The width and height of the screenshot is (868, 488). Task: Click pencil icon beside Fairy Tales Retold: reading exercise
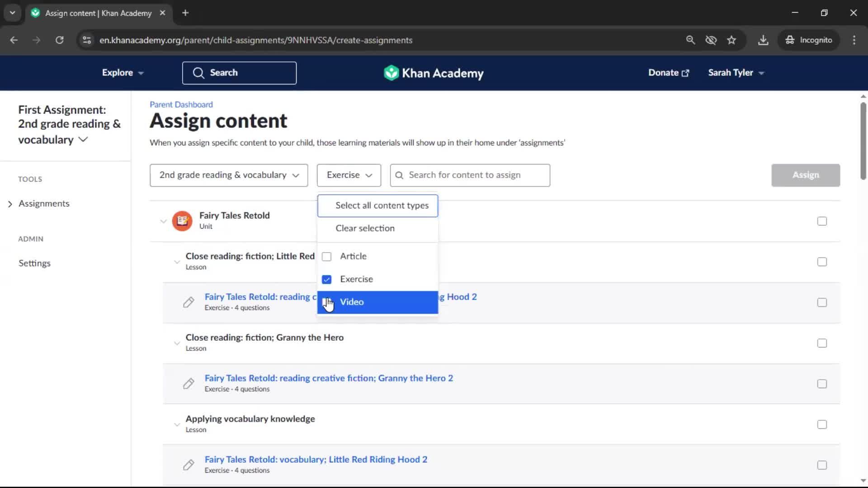(189, 302)
